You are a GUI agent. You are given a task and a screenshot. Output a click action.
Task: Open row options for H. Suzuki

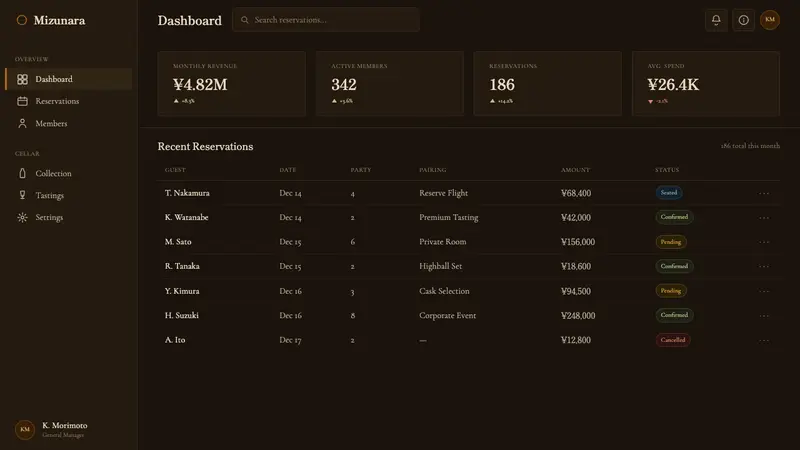coord(764,315)
